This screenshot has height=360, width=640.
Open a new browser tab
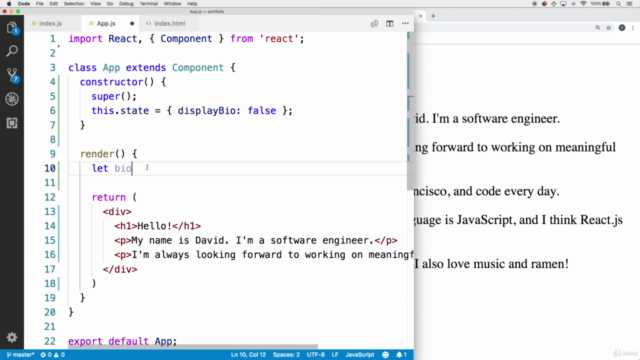(433, 16)
